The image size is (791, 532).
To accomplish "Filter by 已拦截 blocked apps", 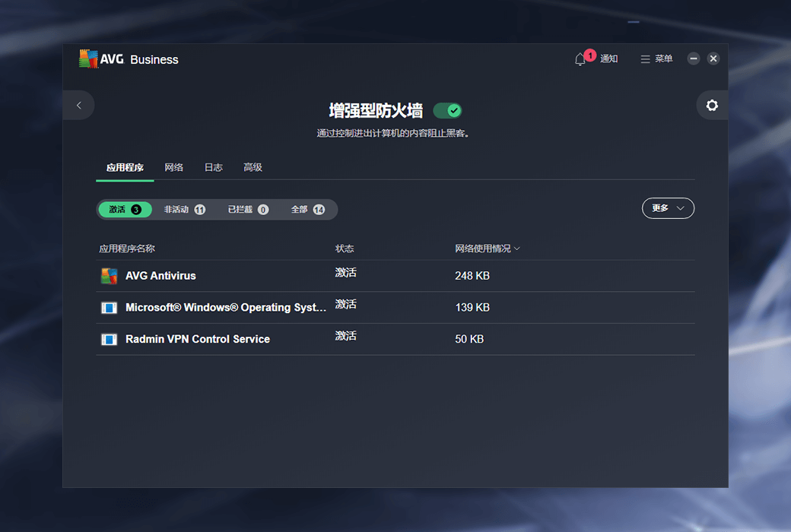I will tap(248, 210).
